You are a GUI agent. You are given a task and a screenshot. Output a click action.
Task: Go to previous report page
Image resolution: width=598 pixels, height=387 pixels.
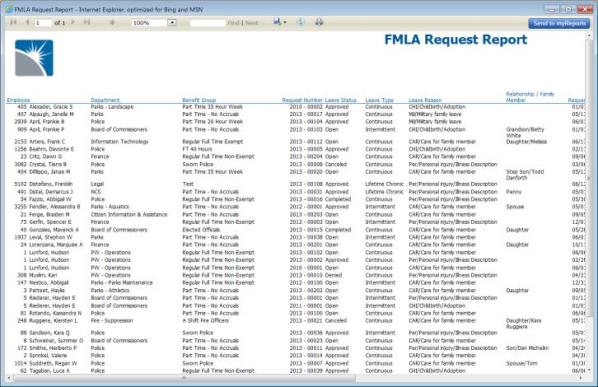coord(27,22)
